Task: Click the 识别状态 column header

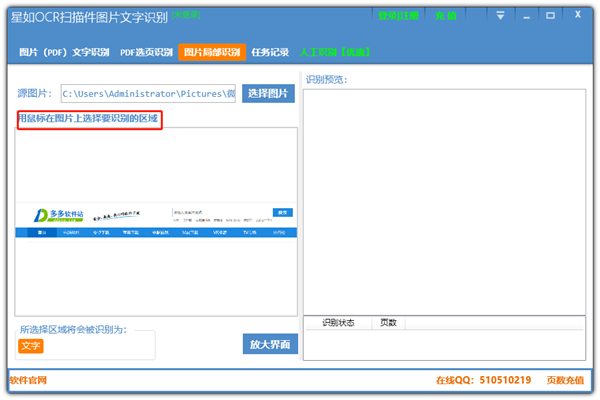Action: [338, 323]
